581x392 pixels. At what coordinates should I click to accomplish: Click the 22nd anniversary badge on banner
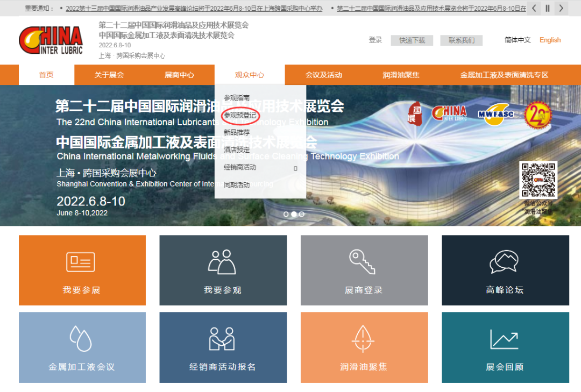pos(538,115)
